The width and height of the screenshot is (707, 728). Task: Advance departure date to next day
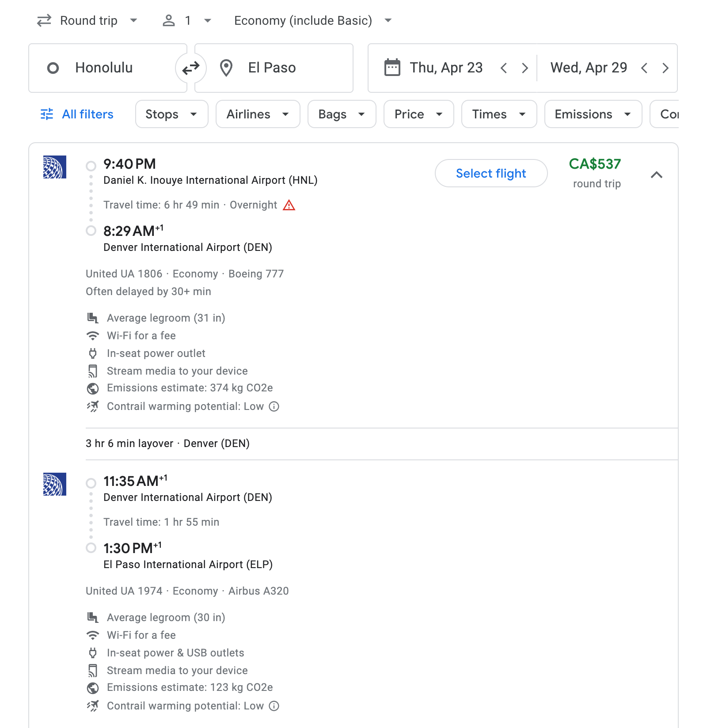pos(525,68)
